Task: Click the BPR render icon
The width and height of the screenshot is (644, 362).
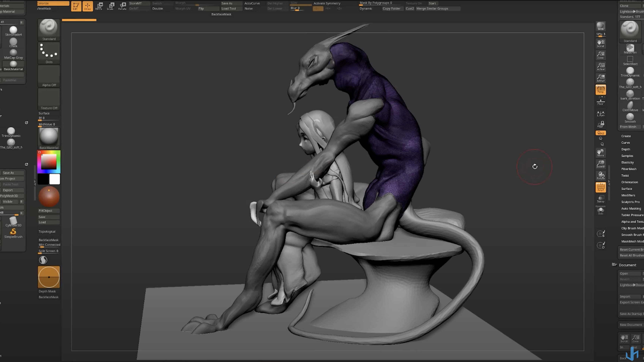Action: [601, 26]
